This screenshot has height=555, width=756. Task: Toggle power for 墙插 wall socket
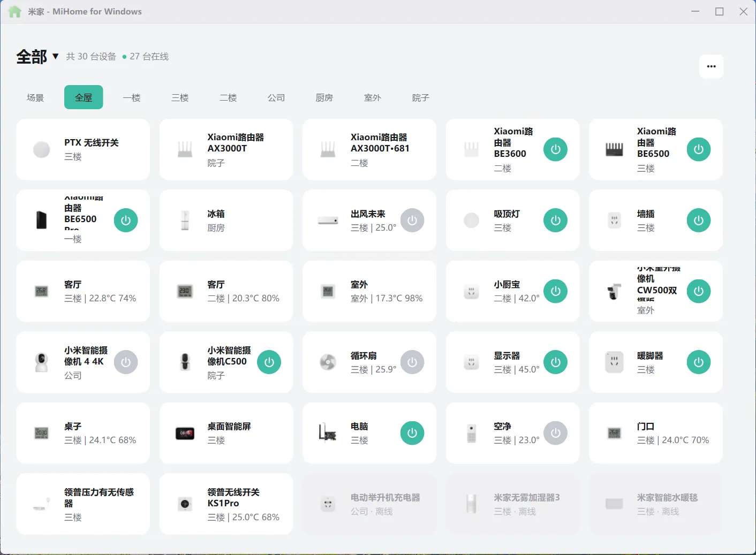pyautogui.click(x=699, y=221)
